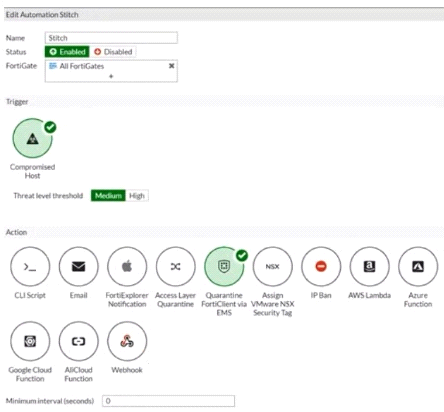This screenshot has height=412, width=444.
Task: Remove All FortiGates entry with X
Action: (172, 66)
